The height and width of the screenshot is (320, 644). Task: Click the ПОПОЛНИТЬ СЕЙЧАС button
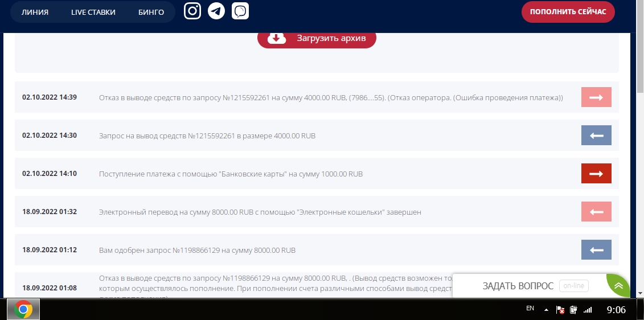[x=568, y=11]
